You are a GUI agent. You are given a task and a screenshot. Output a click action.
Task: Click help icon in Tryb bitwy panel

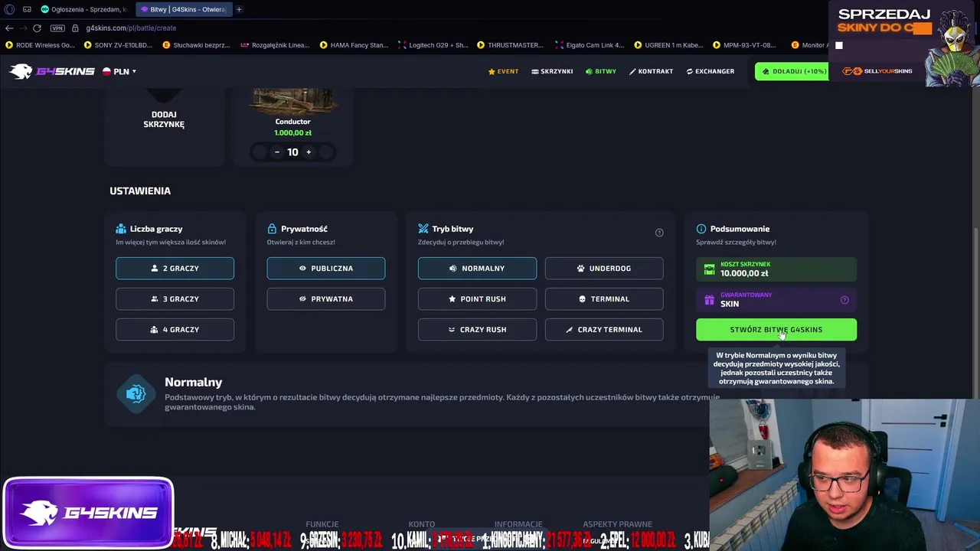click(659, 233)
